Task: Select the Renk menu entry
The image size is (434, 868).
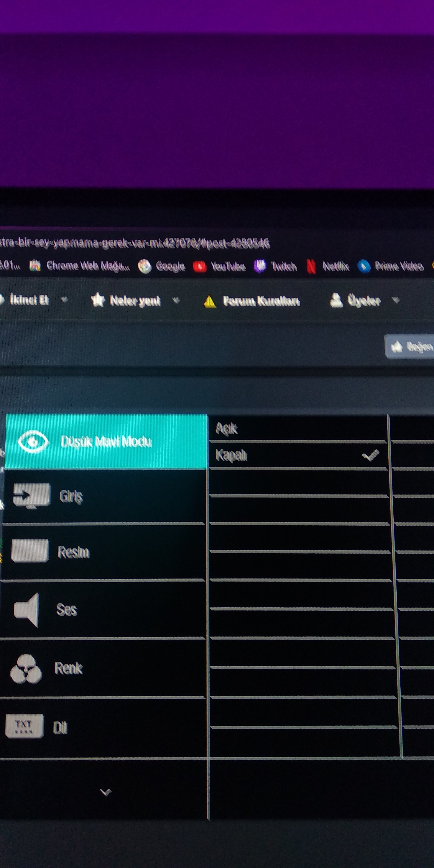Action: pyautogui.click(x=102, y=668)
